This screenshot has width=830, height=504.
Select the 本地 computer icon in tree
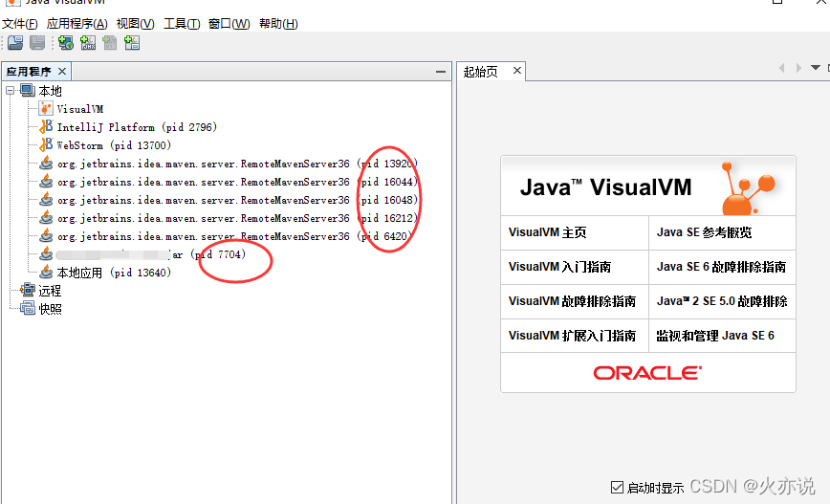pyautogui.click(x=28, y=91)
